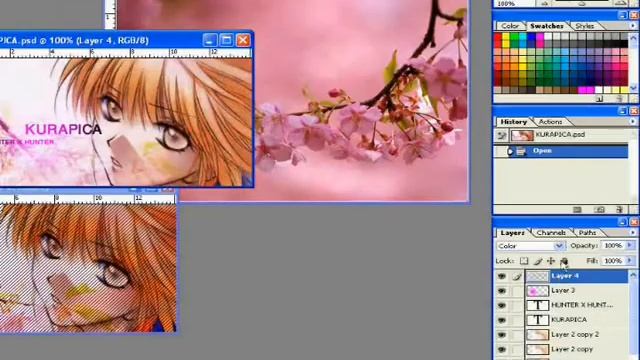Hide Layer 3 with its eye icon
The image size is (640, 360).
tap(502, 291)
